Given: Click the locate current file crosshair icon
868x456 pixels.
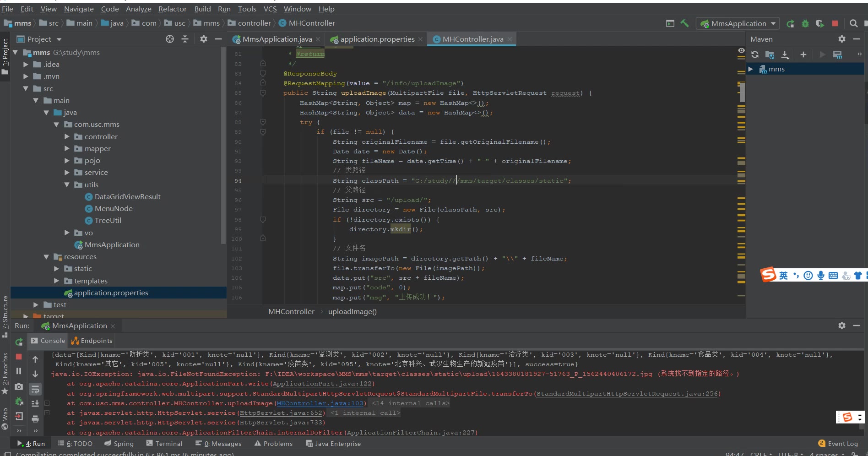Looking at the screenshot, I should click(170, 39).
